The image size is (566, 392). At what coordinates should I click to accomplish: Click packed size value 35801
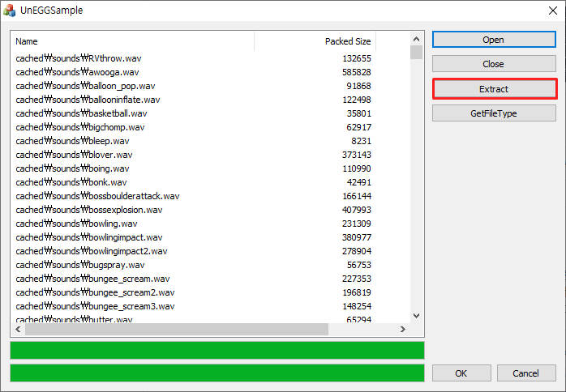[x=358, y=113]
